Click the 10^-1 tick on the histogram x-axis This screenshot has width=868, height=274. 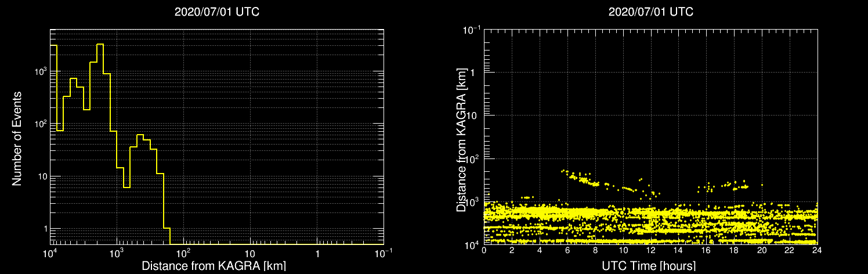pos(384,253)
